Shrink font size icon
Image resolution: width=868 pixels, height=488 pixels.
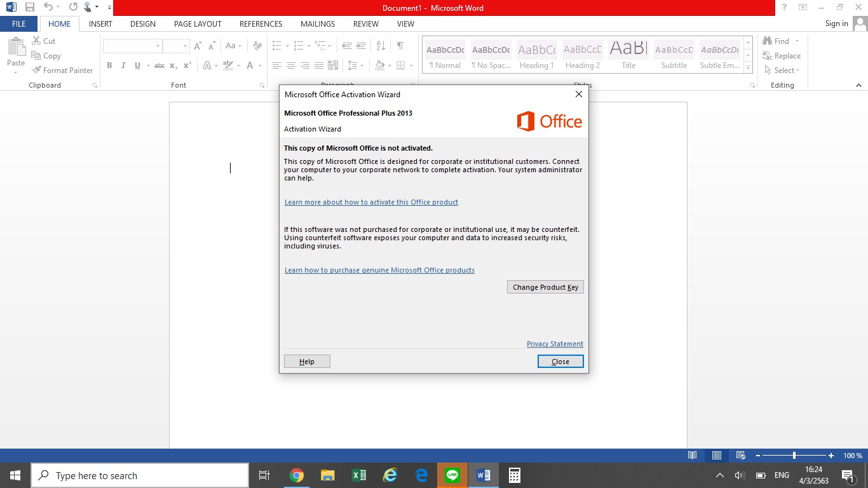pos(212,46)
